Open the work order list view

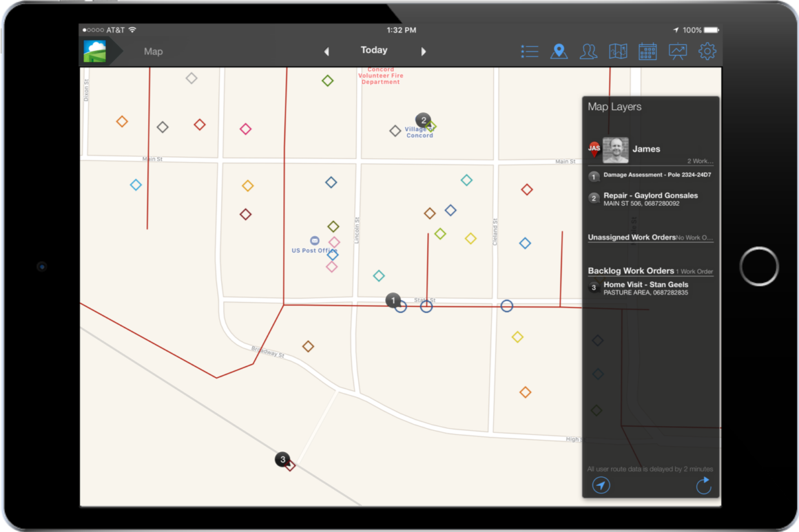tap(529, 51)
